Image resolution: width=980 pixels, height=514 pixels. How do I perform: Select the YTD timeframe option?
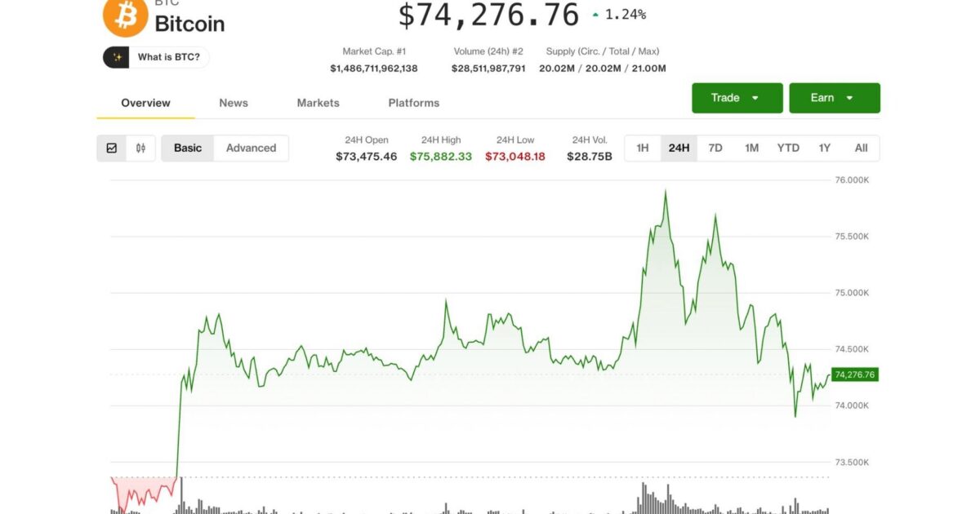point(788,148)
